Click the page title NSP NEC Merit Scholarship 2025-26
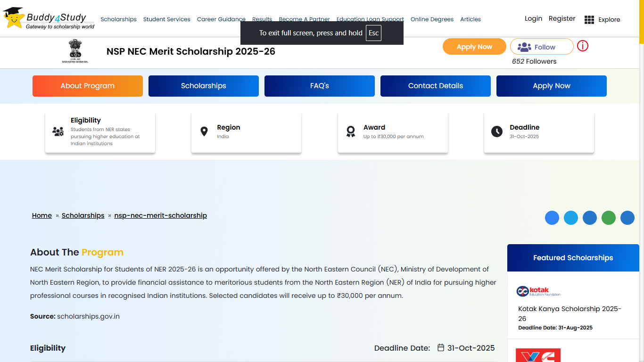This screenshot has width=644, height=362. click(191, 51)
